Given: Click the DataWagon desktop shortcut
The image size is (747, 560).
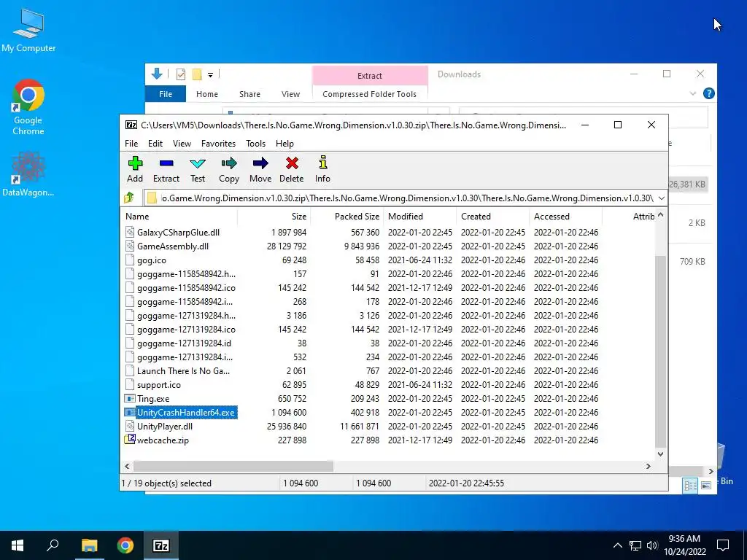Looking at the screenshot, I should click(28, 174).
